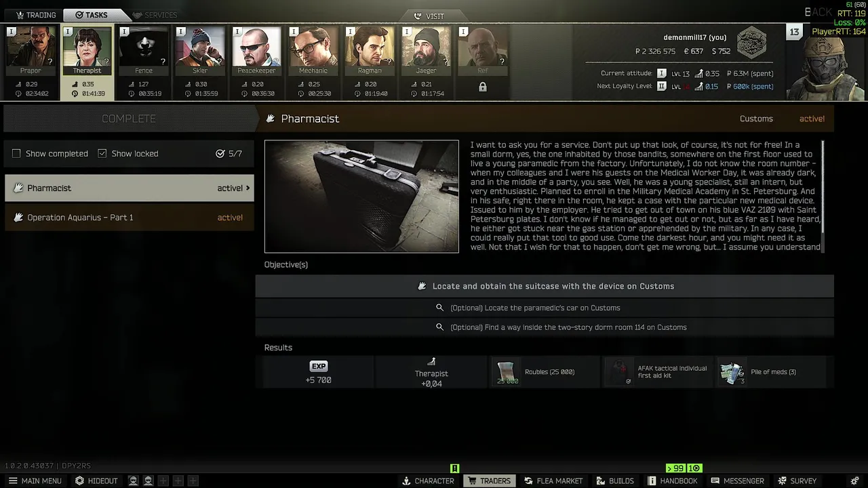This screenshot has width=868, height=488.
Task: Open the Character screen
Action: [x=428, y=481]
